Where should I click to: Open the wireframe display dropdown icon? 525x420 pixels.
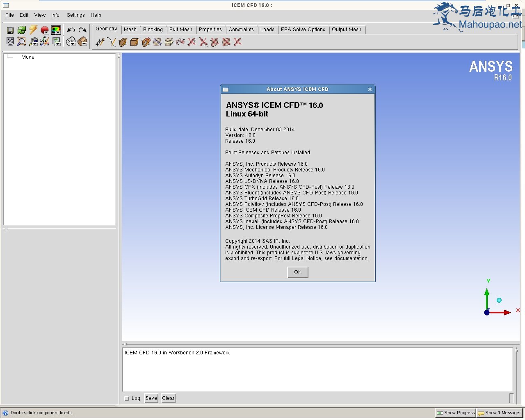71,41
